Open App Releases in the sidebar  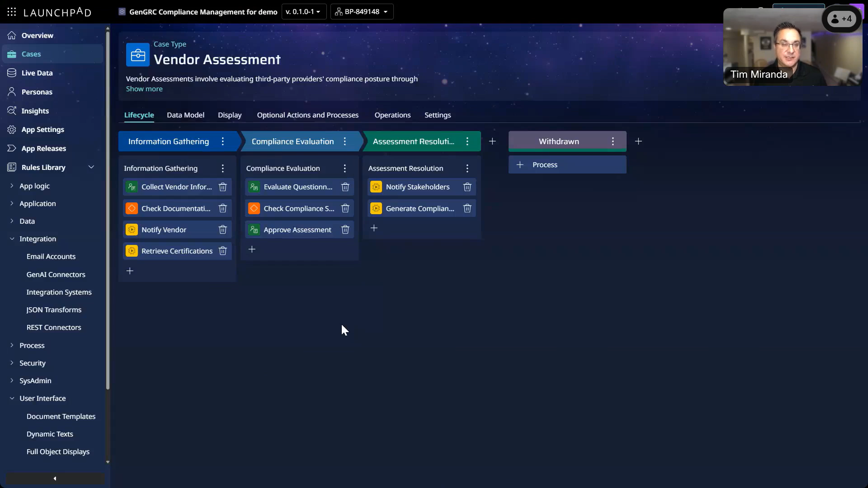tap(44, 148)
